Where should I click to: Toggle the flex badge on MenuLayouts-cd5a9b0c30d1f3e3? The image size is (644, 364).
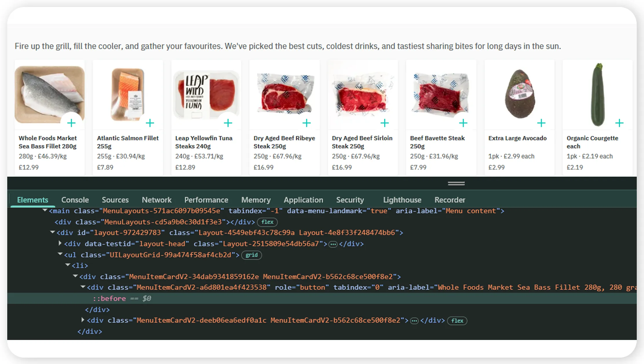coord(267,222)
